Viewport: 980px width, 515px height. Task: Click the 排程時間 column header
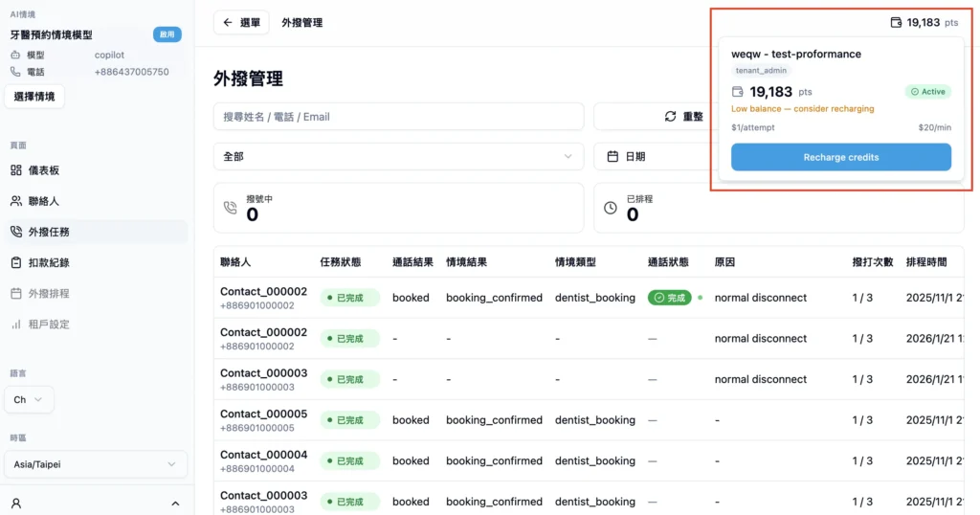tap(926, 262)
